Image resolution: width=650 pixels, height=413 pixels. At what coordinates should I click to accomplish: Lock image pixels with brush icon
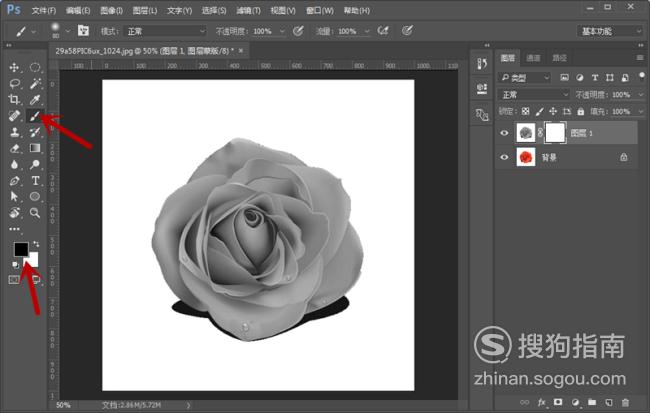point(539,112)
